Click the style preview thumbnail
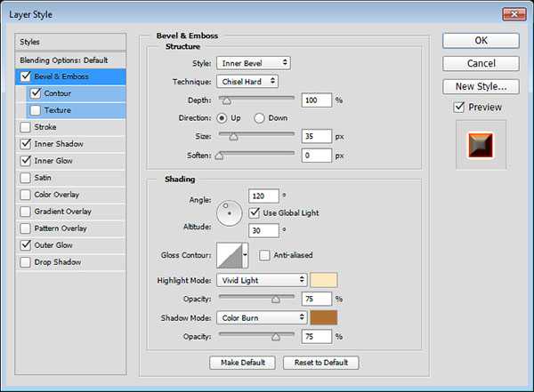This screenshot has height=392, width=534. click(480, 146)
